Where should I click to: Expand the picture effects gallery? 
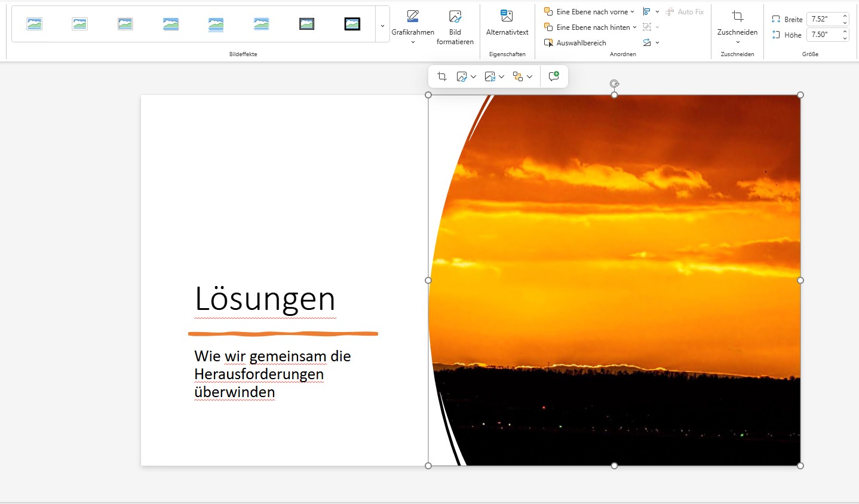click(382, 26)
